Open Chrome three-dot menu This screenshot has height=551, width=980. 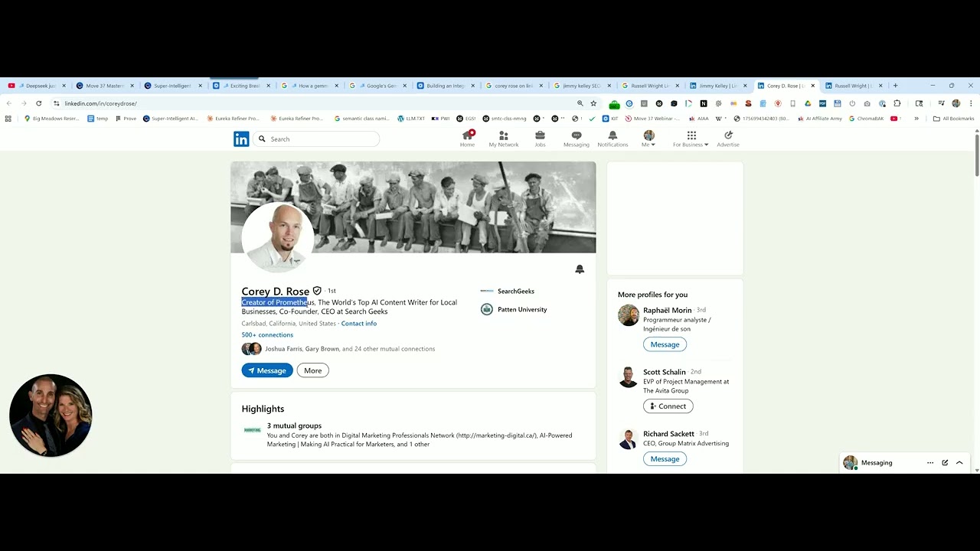click(971, 103)
